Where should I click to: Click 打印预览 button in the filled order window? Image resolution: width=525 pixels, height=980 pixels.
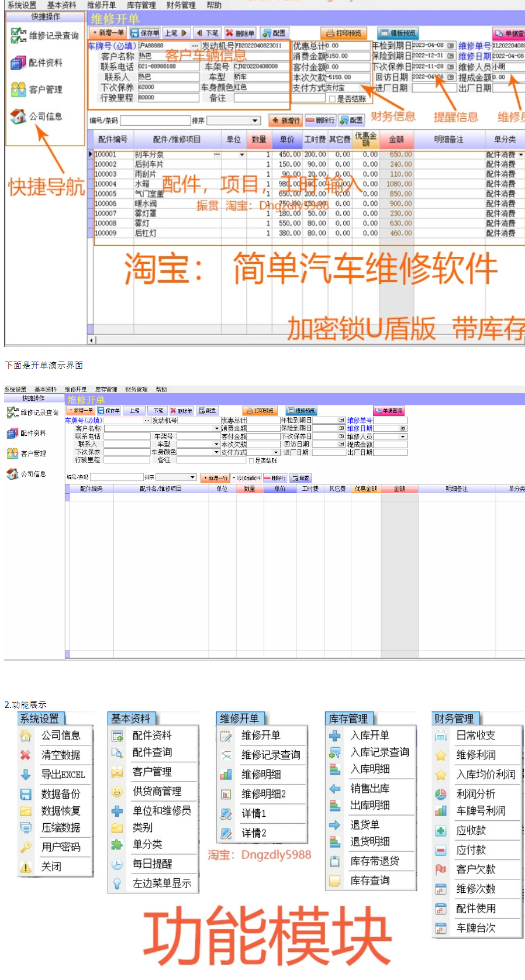[344, 33]
